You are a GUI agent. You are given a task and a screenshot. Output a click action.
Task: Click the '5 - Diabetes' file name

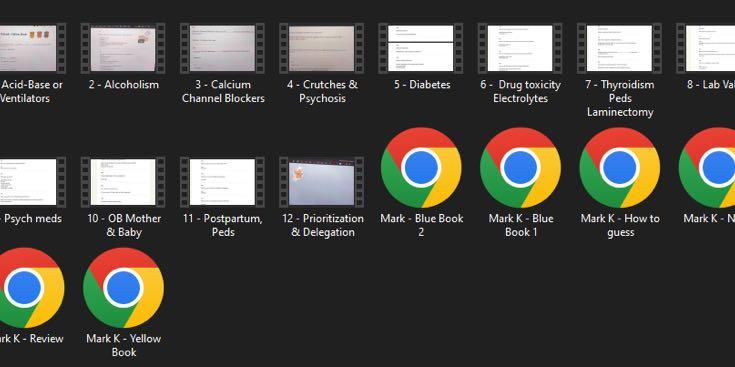coord(422,85)
